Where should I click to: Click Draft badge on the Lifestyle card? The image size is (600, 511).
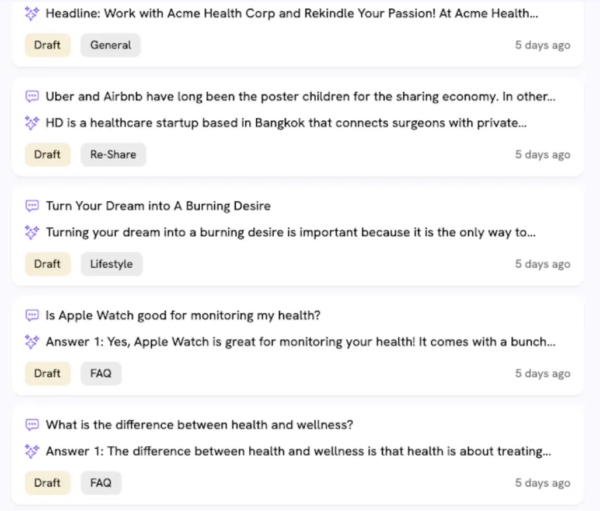tap(47, 264)
